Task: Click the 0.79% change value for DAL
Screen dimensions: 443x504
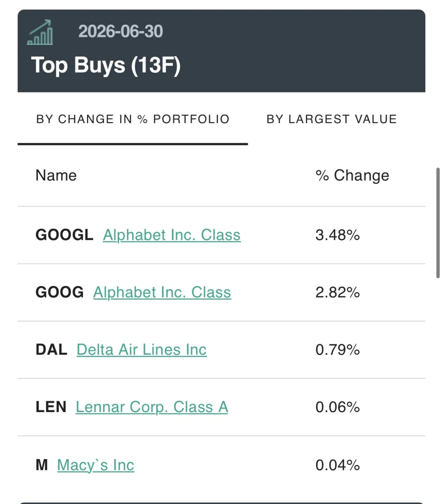Action: pyautogui.click(x=338, y=350)
